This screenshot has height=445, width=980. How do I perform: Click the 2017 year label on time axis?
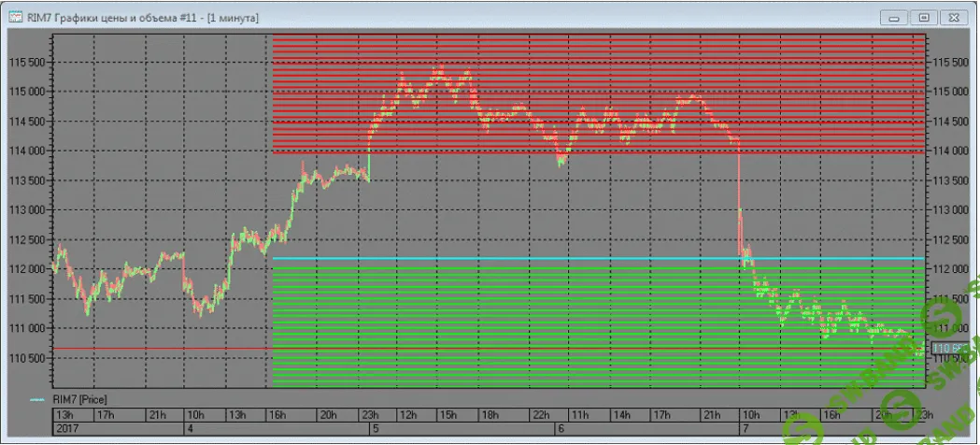point(66,429)
